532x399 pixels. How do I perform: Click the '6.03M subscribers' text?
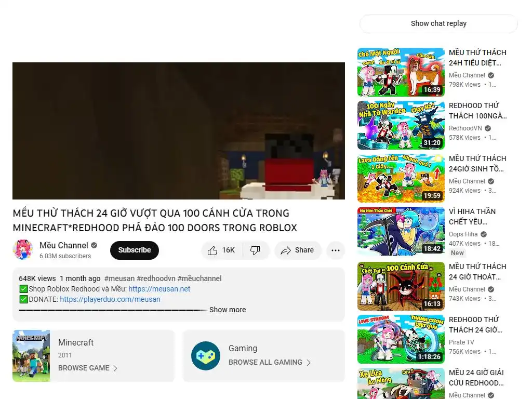(x=65, y=256)
